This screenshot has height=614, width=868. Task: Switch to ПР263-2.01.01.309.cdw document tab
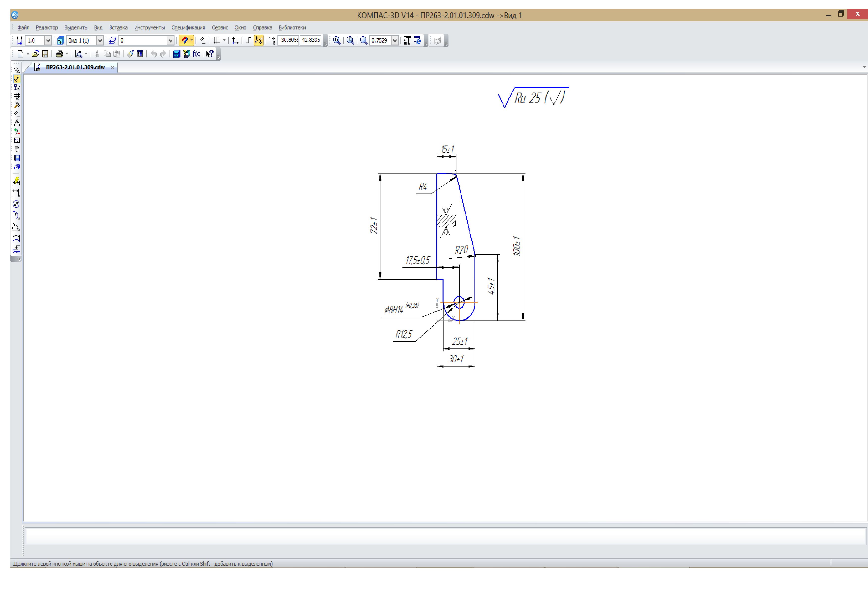(x=75, y=67)
